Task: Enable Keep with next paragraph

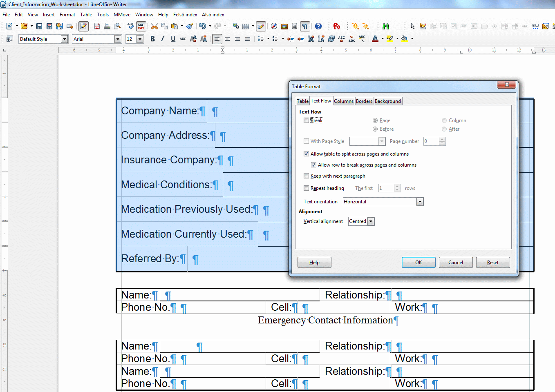Action: click(306, 176)
